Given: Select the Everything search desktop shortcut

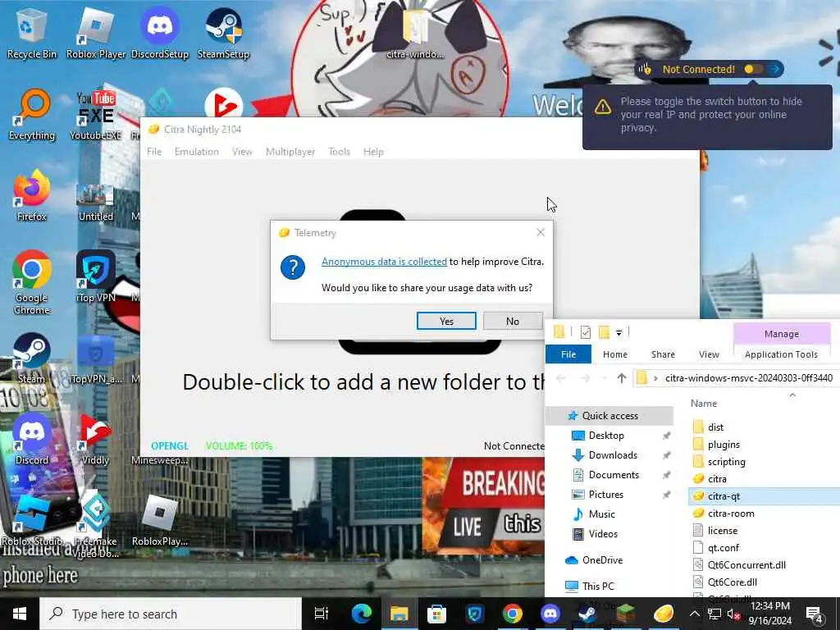Looking at the screenshot, I should coord(32,115).
